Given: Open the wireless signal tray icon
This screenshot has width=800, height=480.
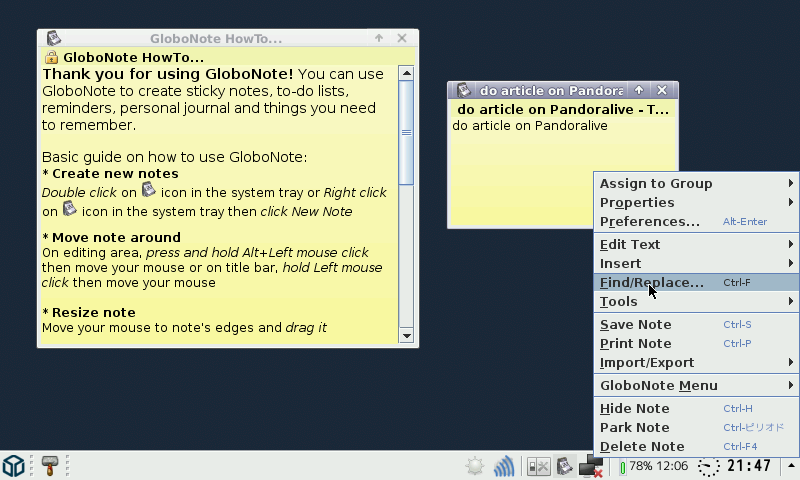Looking at the screenshot, I should pyautogui.click(x=504, y=466).
